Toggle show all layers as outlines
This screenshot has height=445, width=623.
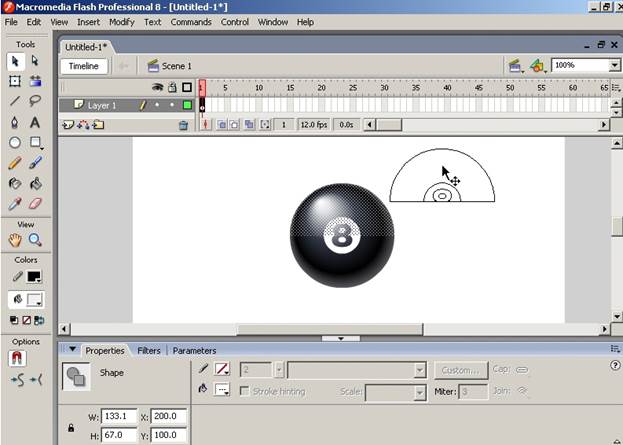point(187,87)
